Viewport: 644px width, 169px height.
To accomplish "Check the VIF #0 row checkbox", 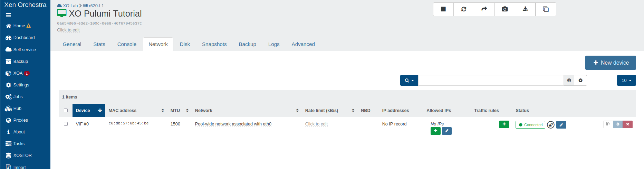I will click(x=66, y=124).
